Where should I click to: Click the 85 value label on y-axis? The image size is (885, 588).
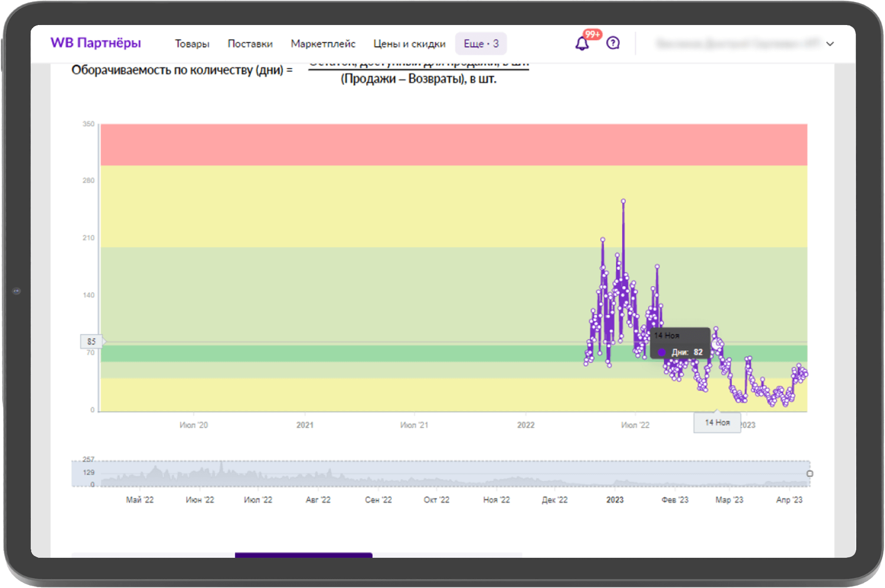tap(91, 341)
